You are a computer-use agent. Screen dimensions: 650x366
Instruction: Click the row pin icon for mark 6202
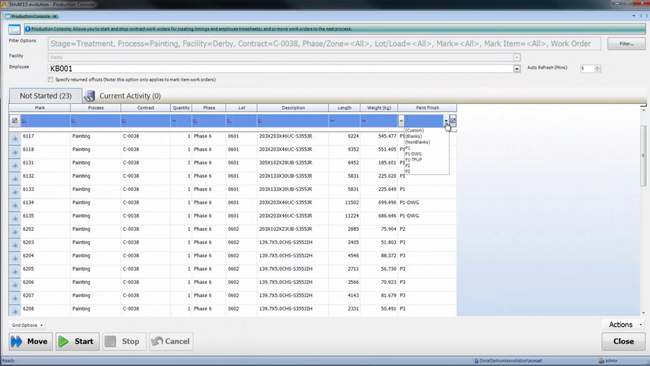[15, 231]
